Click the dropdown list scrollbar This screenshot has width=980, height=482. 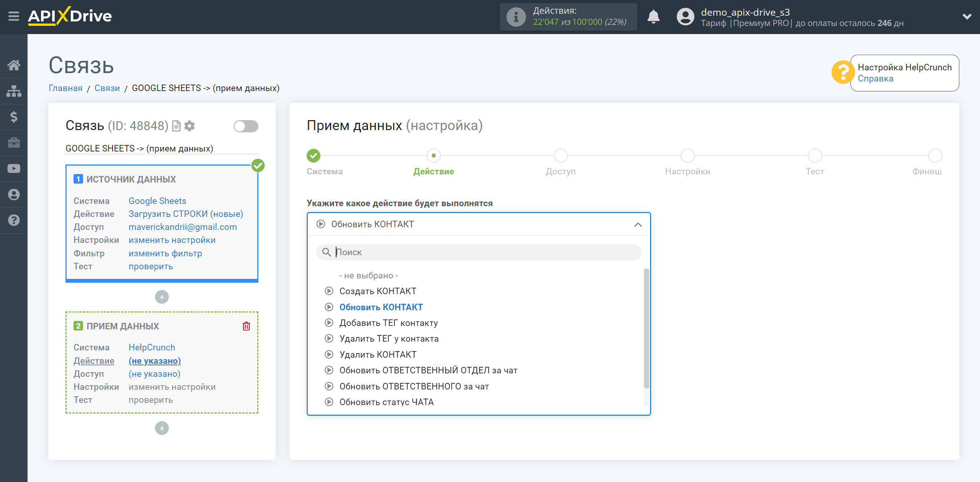(646, 328)
